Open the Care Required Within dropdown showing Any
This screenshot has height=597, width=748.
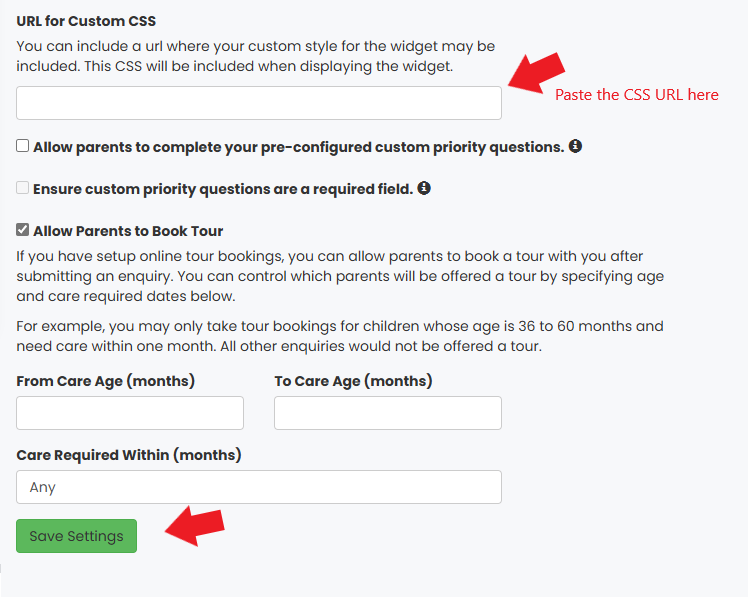[x=259, y=487]
